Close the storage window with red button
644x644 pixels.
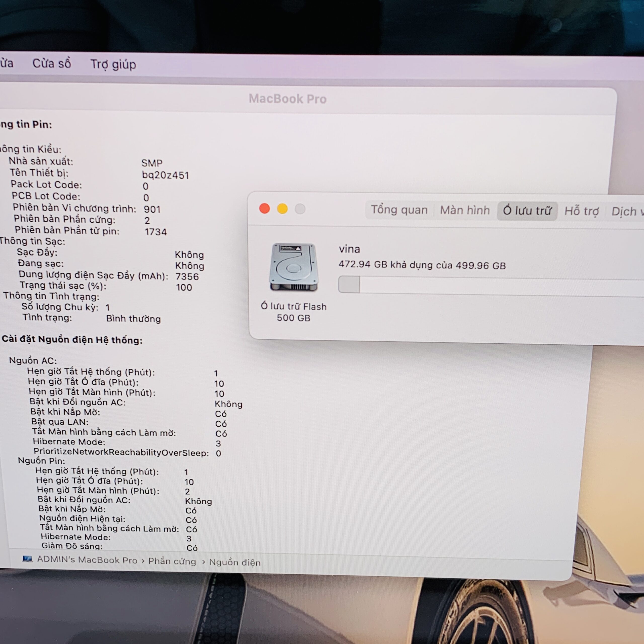point(264,209)
